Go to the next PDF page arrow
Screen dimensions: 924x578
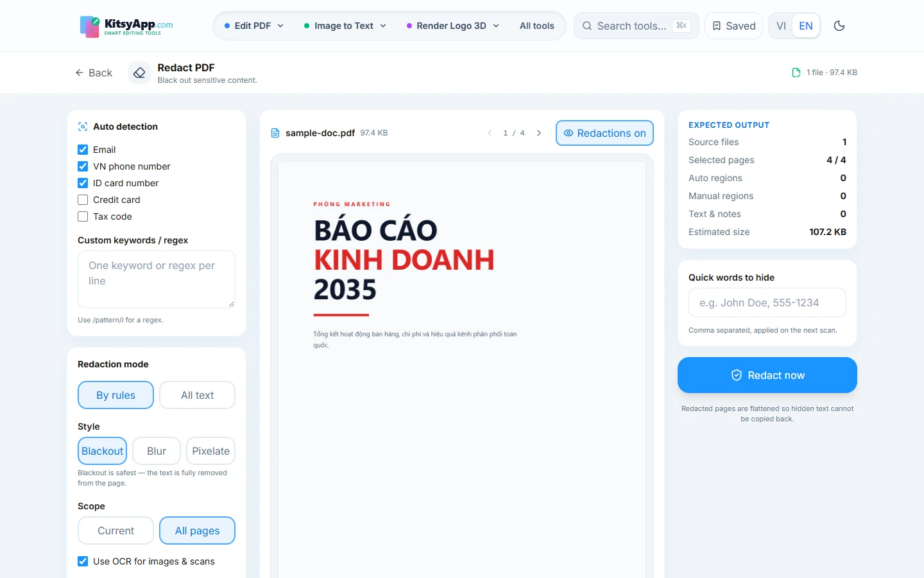tap(539, 133)
